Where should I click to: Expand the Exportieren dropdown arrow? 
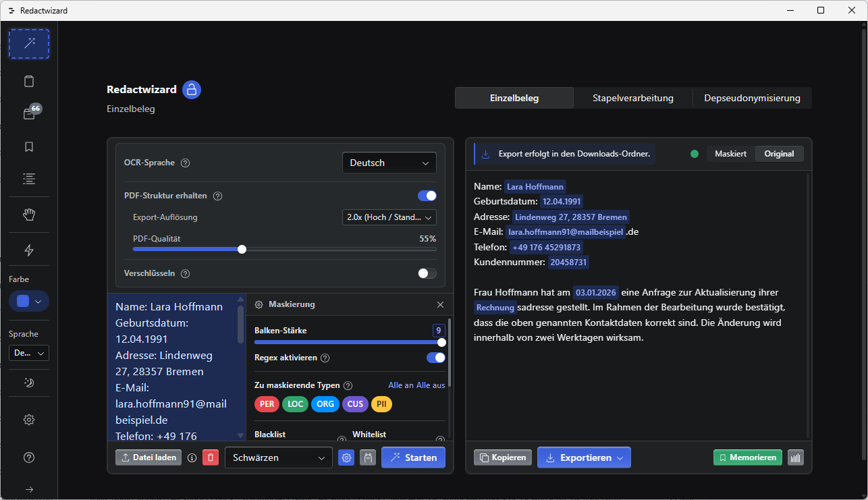point(620,457)
